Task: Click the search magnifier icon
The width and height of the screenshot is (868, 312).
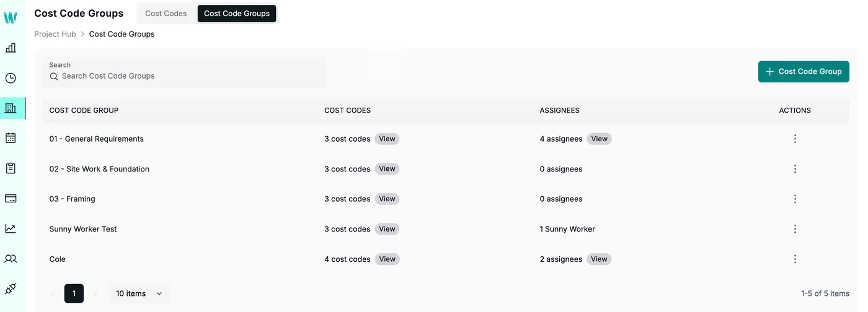Action: (x=54, y=76)
